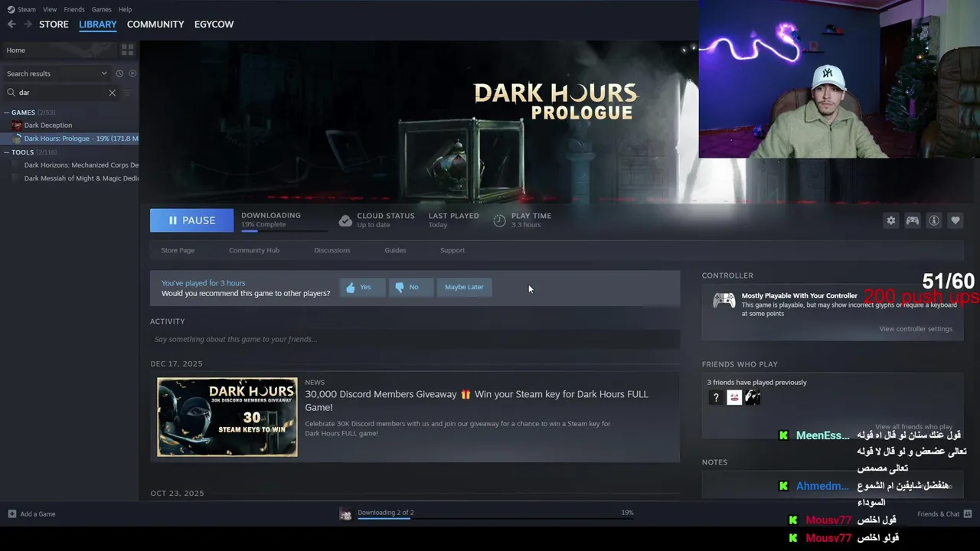Click the unknown question mark friend avatar
This screenshot has width=980, height=551.
click(715, 397)
